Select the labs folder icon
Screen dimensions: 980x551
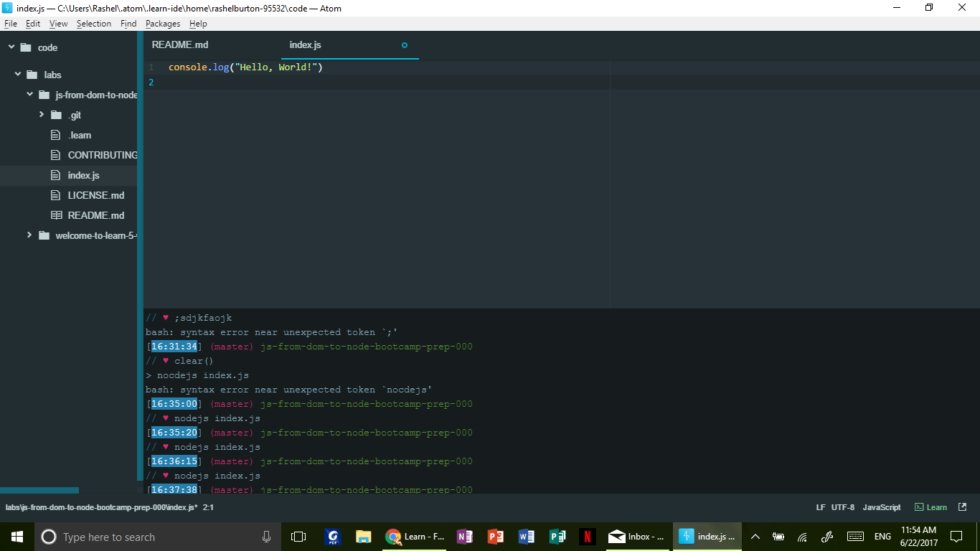[x=32, y=75]
